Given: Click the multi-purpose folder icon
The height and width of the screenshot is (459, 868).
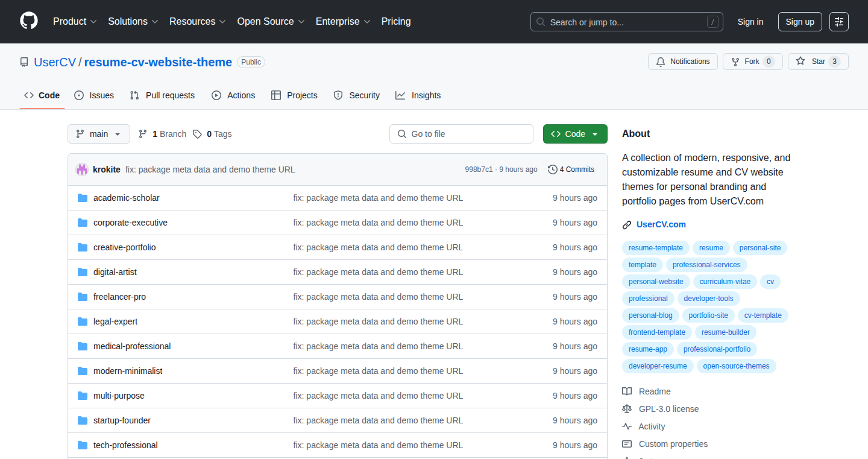Looking at the screenshot, I should point(83,396).
